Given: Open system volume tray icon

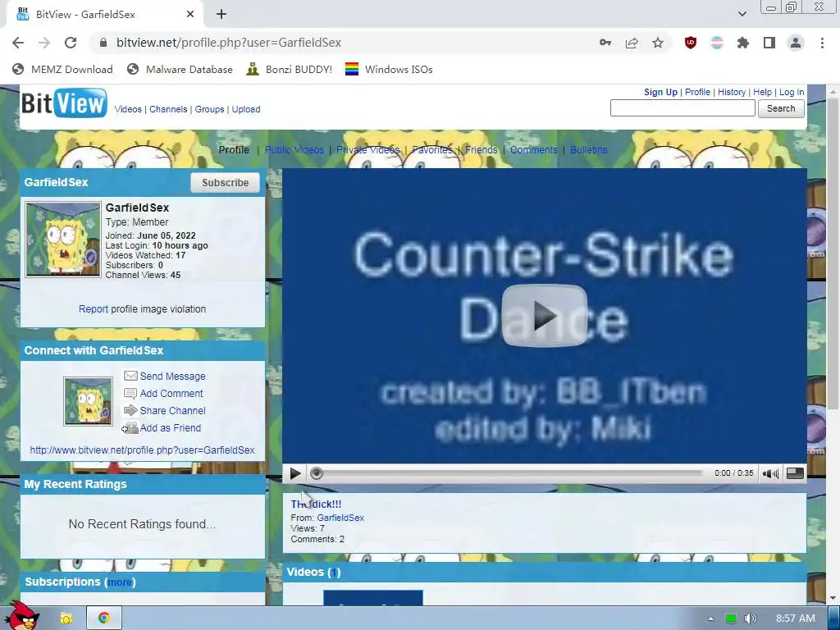Looking at the screenshot, I should 750,619.
